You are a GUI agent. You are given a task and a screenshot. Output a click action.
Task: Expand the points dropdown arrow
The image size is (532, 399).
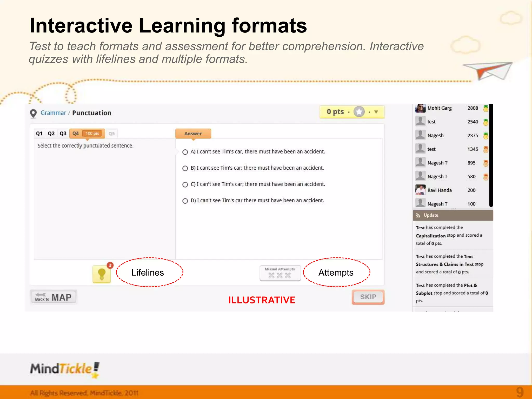[x=376, y=112]
